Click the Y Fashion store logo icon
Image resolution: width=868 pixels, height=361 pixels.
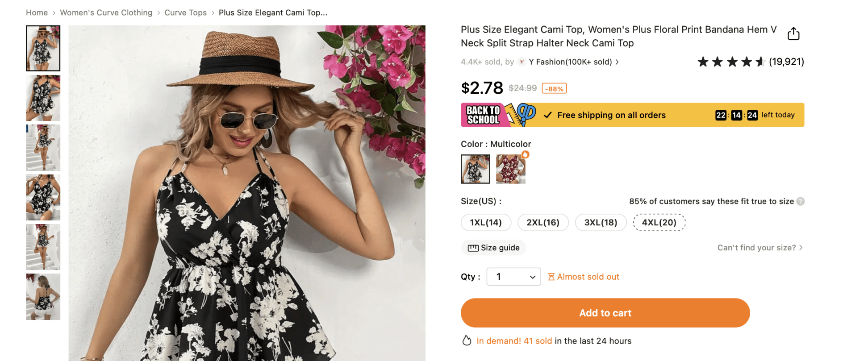522,62
